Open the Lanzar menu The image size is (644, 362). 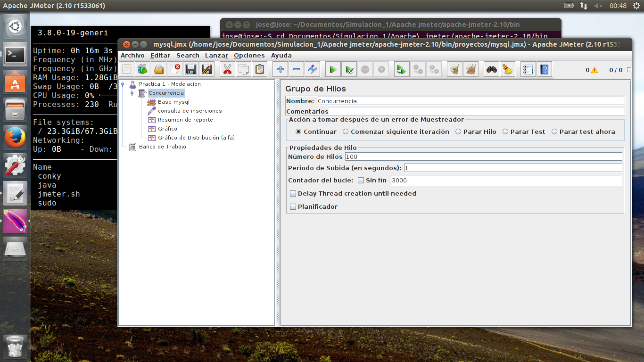(216, 55)
